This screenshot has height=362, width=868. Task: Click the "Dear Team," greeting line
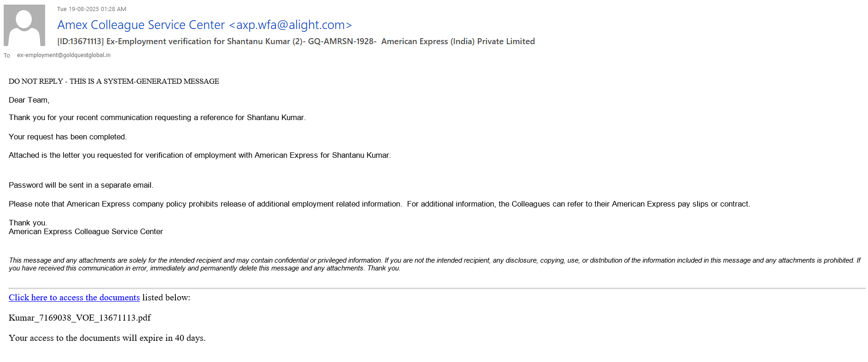point(29,100)
